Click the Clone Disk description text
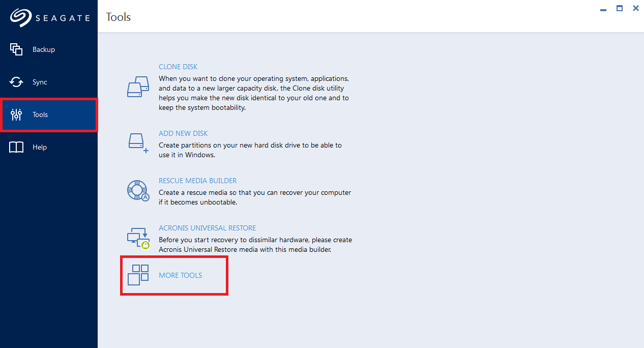Viewport: 644px width, 348px height. pyautogui.click(x=254, y=93)
